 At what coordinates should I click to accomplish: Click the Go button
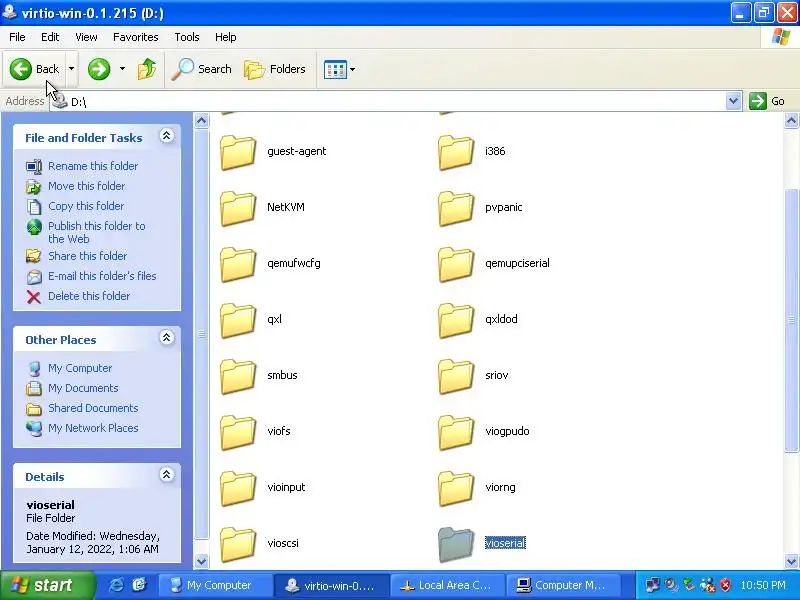pyautogui.click(x=767, y=101)
